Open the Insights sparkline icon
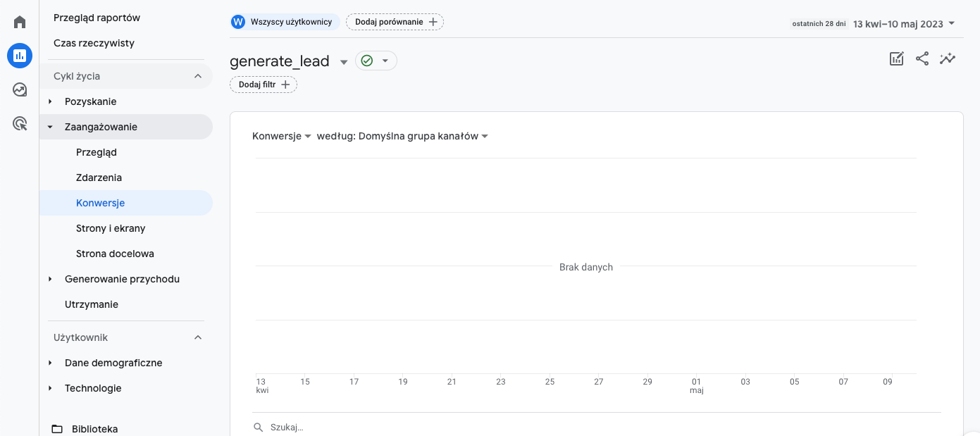The width and height of the screenshot is (980, 436). point(948,59)
